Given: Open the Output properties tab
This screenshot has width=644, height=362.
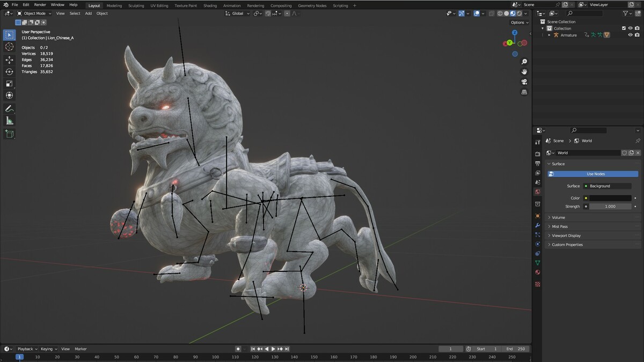Looking at the screenshot, I should (538, 163).
